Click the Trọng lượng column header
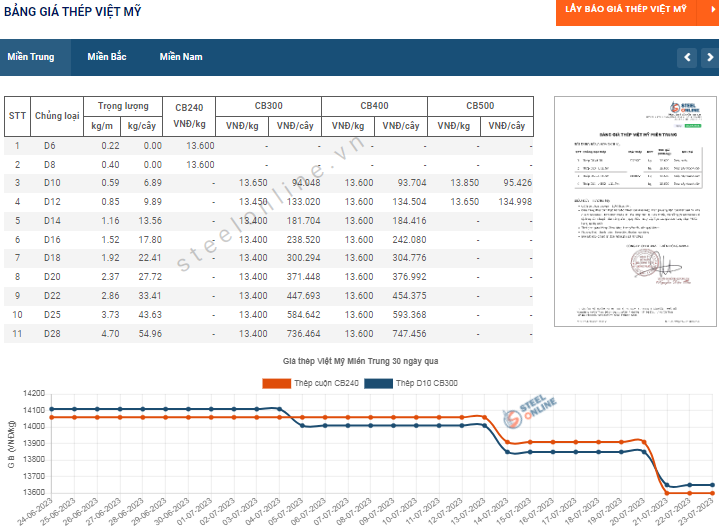The image size is (719, 531). tap(123, 106)
